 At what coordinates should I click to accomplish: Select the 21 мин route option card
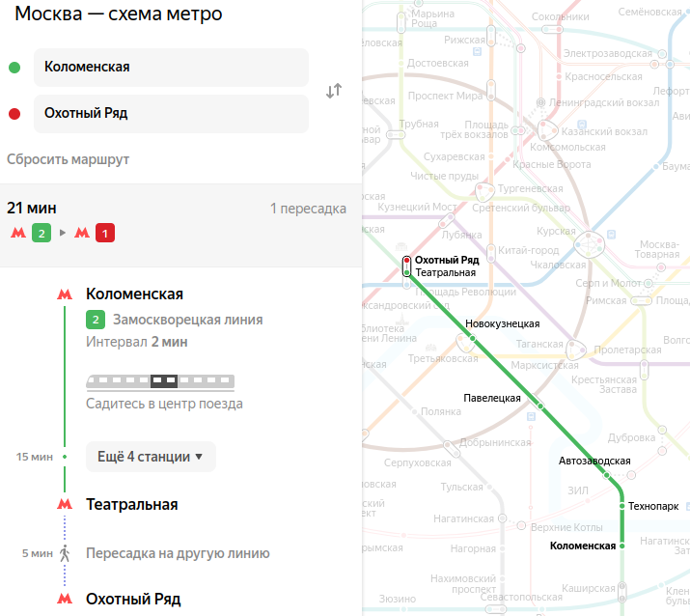(180, 225)
